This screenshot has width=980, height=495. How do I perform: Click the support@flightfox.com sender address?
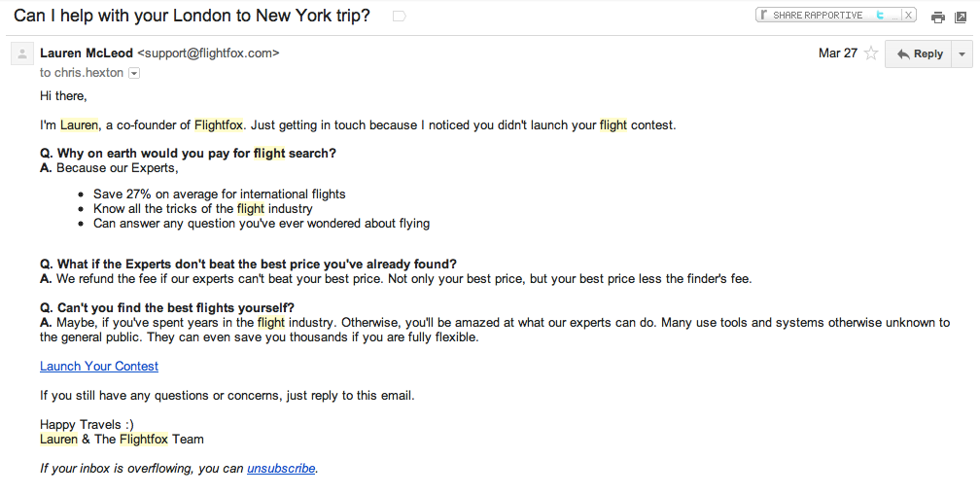[208, 53]
